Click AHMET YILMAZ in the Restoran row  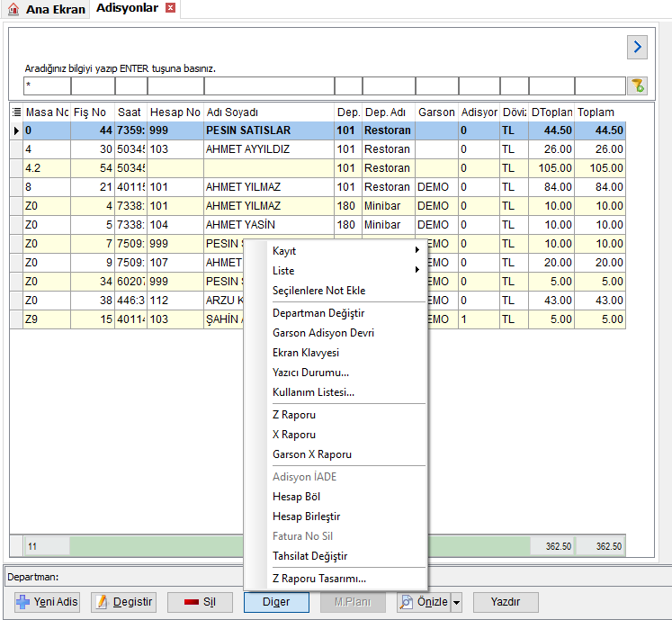pyautogui.click(x=269, y=187)
